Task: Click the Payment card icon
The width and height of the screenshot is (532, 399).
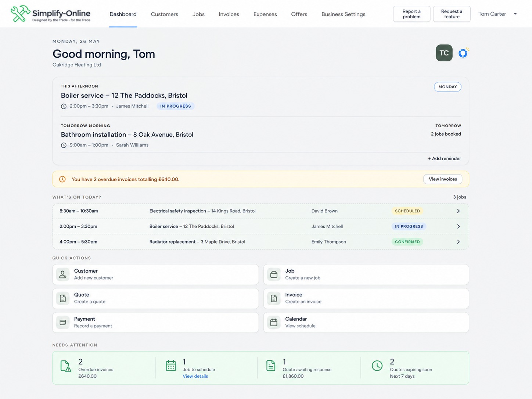Action: [x=63, y=323]
